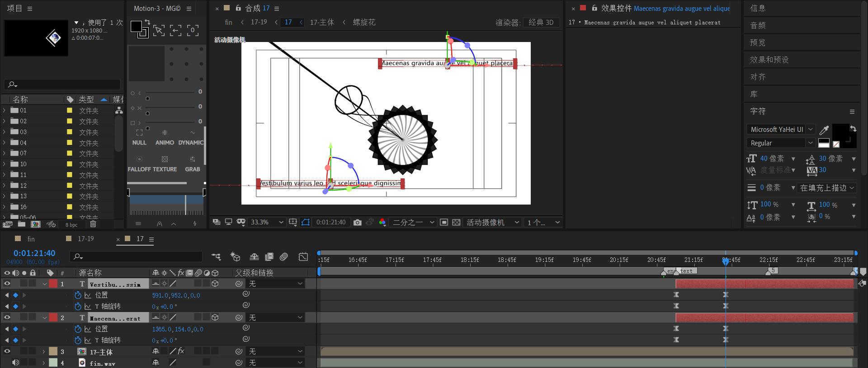Click the no-color red slash swatch in the Character panel
868x368 pixels.
tap(836, 144)
